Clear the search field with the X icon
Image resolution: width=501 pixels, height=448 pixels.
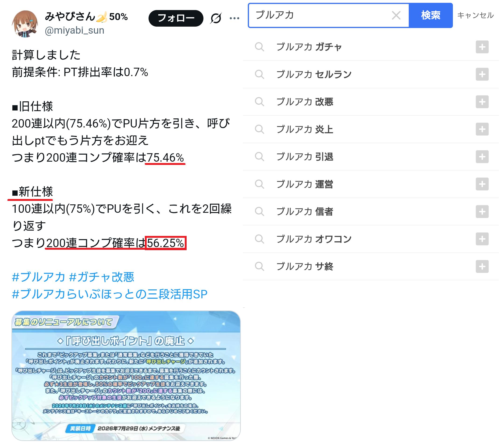[396, 15]
